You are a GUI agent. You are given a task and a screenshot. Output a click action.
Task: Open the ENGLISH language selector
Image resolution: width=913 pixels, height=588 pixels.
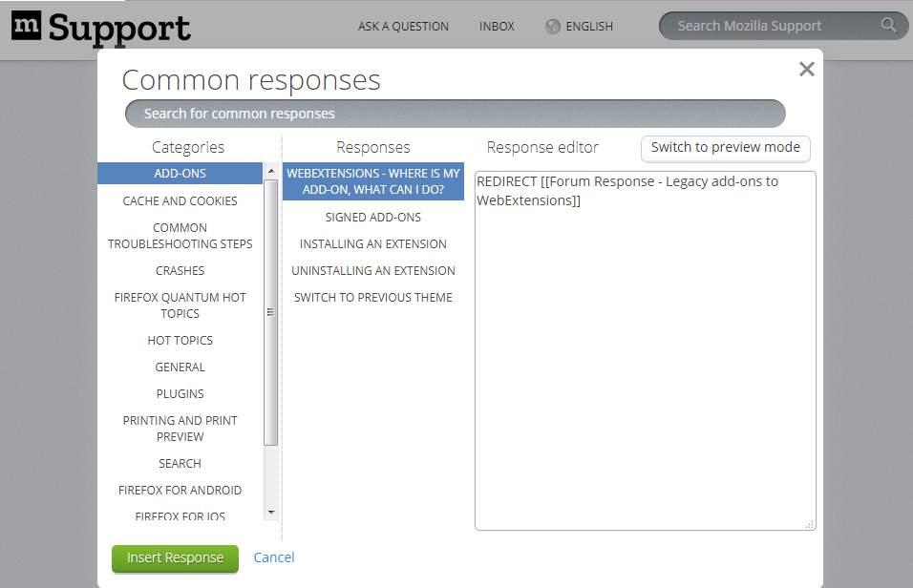tap(587, 26)
